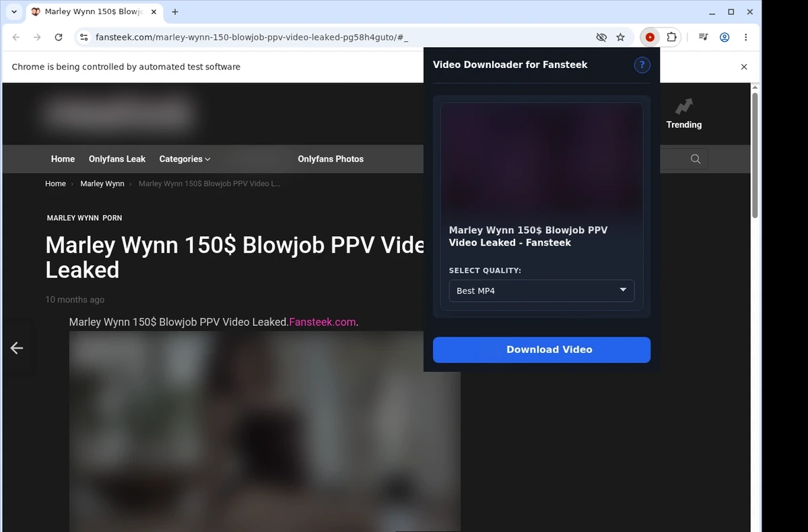The height and width of the screenshot is (532, 808).
Task: Click the site search magnifier icon
Action: [696, 159]
